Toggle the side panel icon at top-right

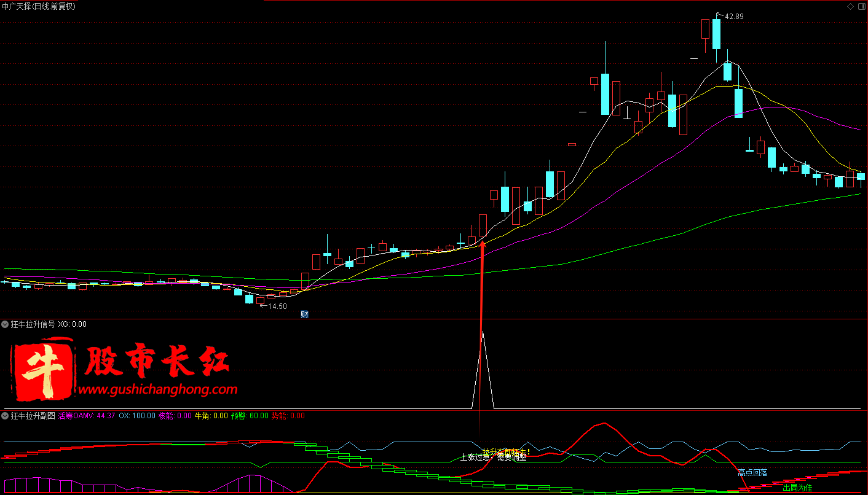coord(861,6)
